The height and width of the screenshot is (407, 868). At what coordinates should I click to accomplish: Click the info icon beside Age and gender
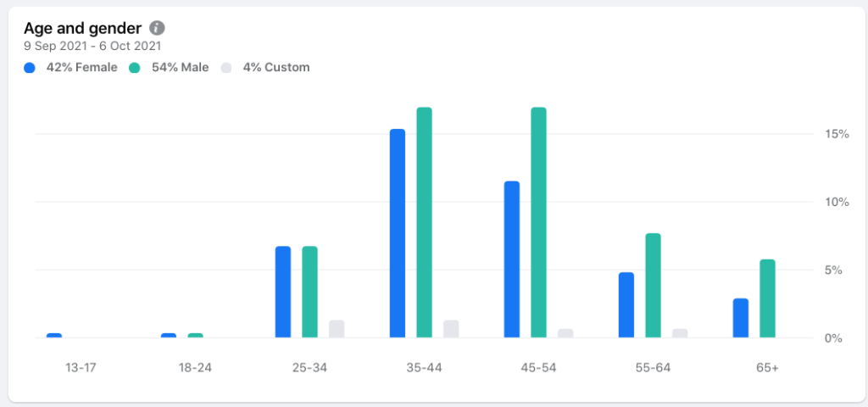tap(157, 28)
